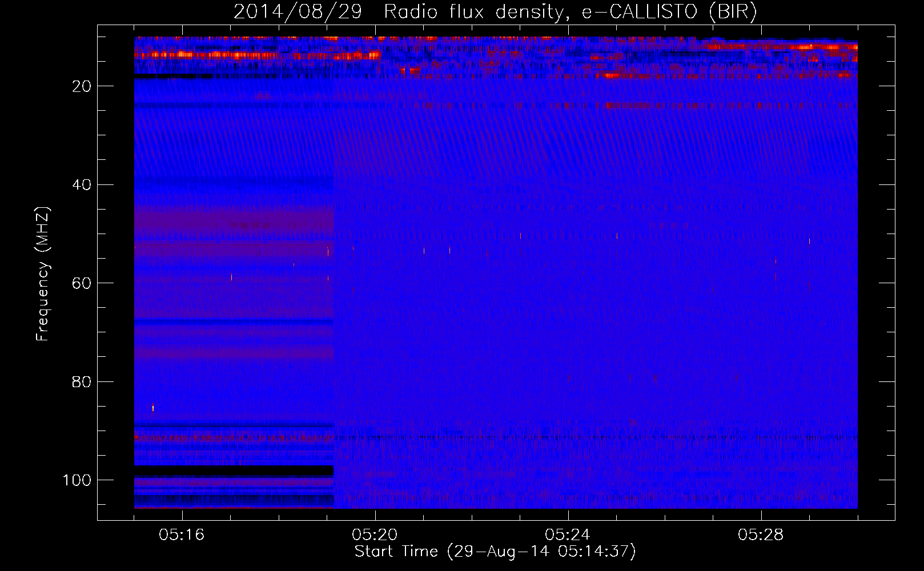Click the 'Start Time (29-Aug-14 05:14:37)' axis label
The width and height of the screenshot is (924, 571).
[495, 552]
